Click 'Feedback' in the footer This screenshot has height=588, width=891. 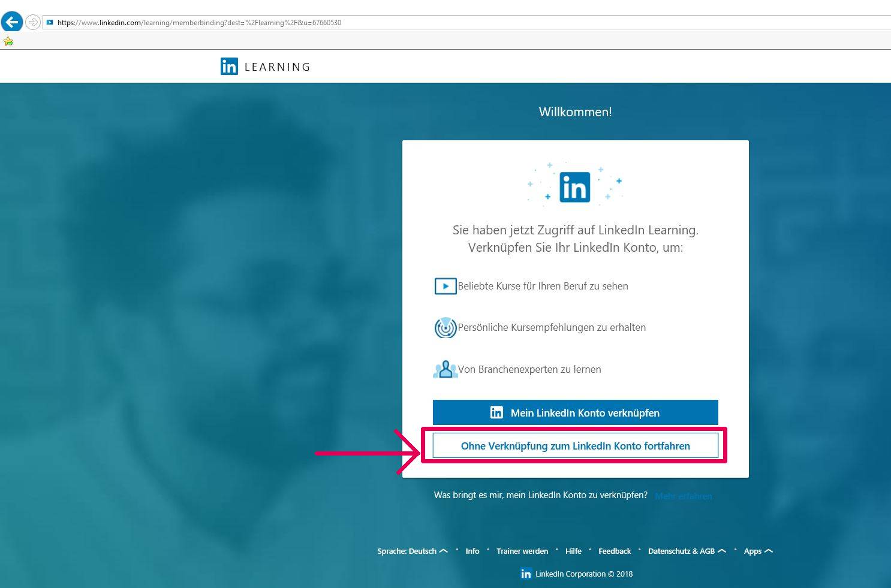coord(615,551)
